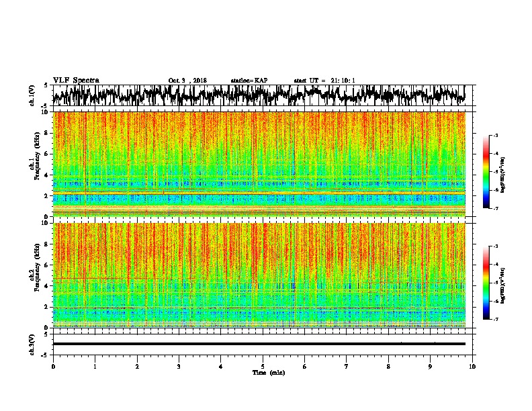Click the ch.1 spectrogram color scale bar
This screenshot has width=532, height=411.
click(x=486, y=172)
